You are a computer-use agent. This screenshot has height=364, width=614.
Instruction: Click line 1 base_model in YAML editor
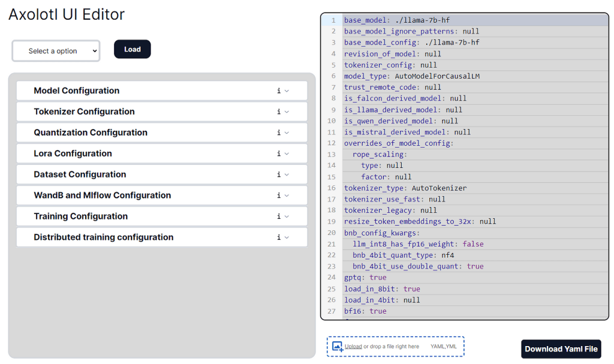coord(396,20)
